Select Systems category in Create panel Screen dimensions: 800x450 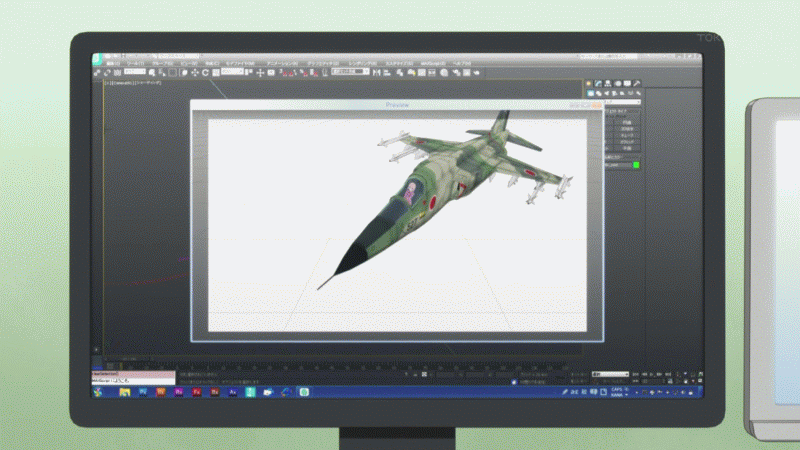[639, 93]
